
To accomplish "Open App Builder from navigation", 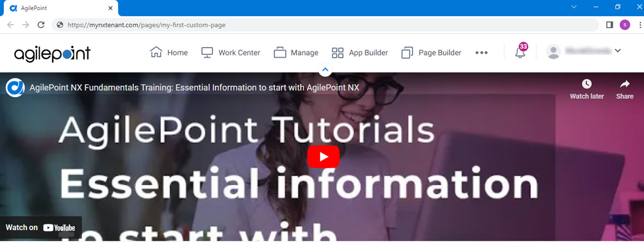I will [x=360, y=52].
